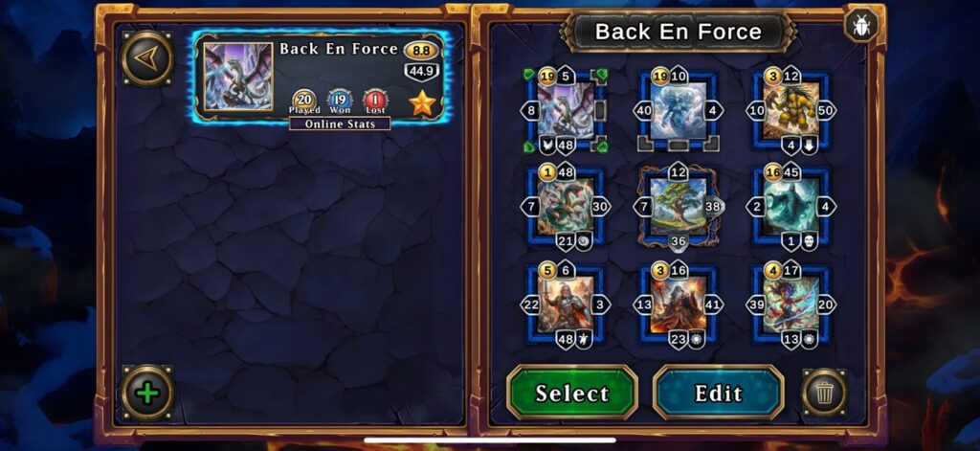This screenshot has height=451, width=980.
Task: Delete deck using the trash can icon
Action: tap(824, 393)
